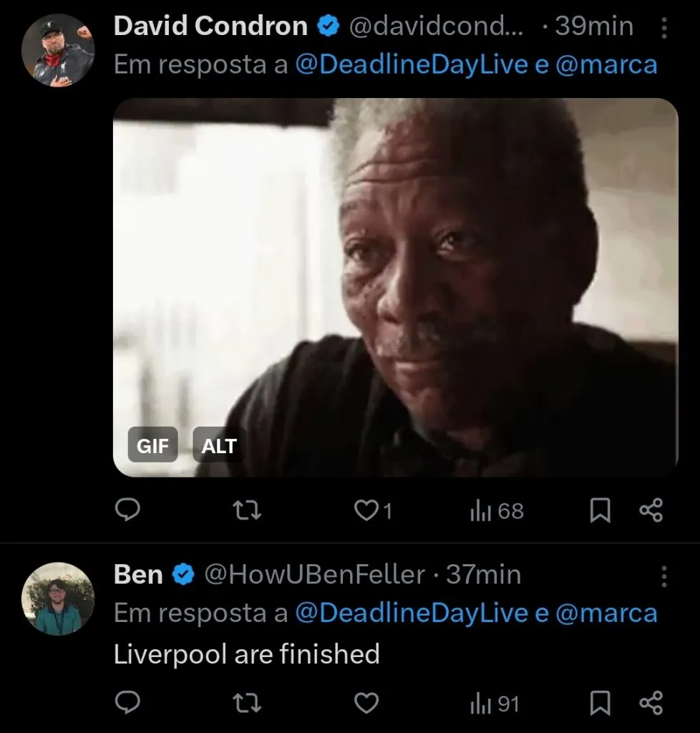This screenshot has width=700, height=733.
Task: Like Ben's tweet
Action: tap(366, 703)
